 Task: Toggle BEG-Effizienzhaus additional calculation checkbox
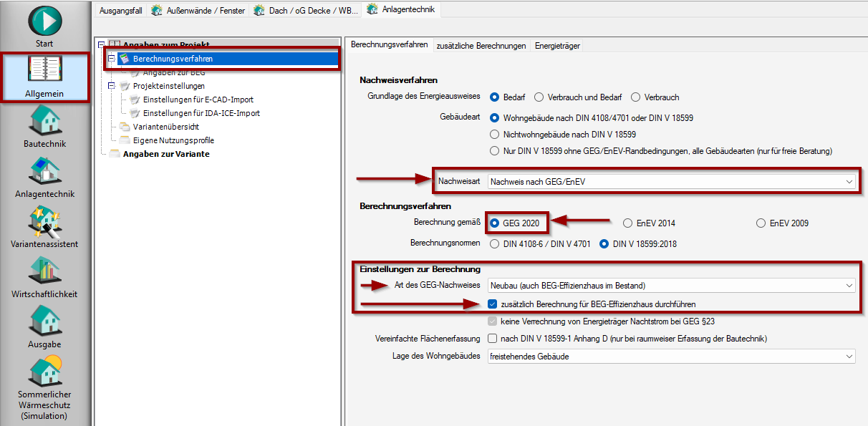coord(493,304)
